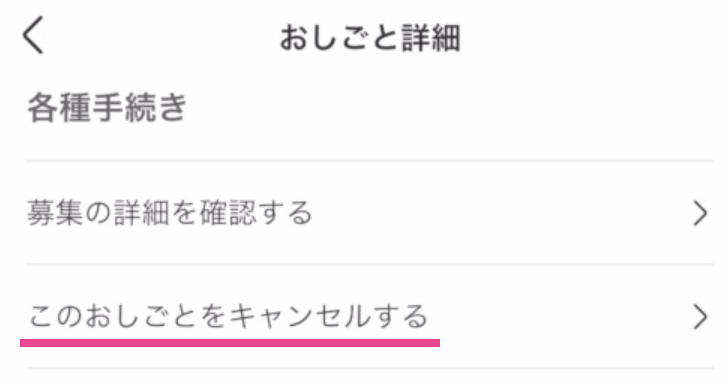
Task: View 募集の詳細 by tapping 確認する
Action: point(256,213)
